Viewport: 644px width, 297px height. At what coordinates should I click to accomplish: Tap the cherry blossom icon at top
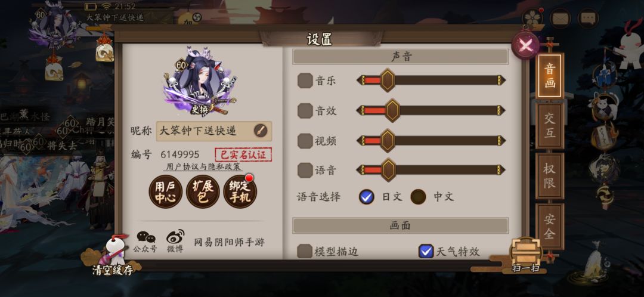532,18
